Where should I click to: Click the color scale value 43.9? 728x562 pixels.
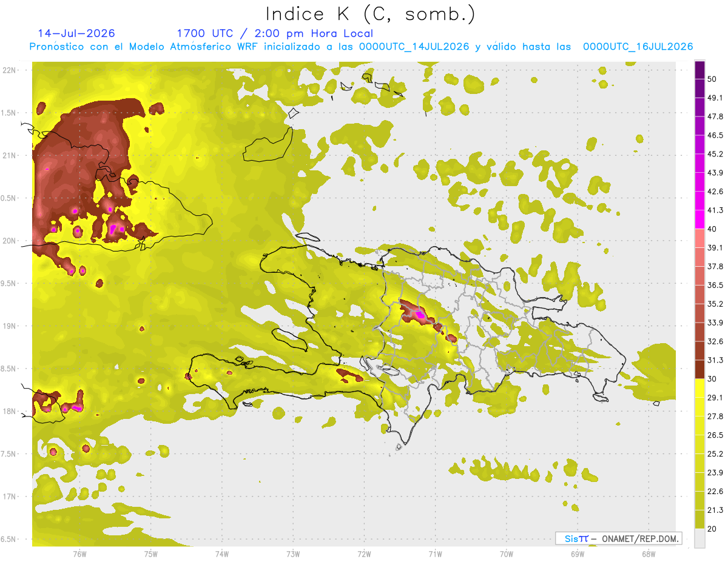[x=715, y=173]
